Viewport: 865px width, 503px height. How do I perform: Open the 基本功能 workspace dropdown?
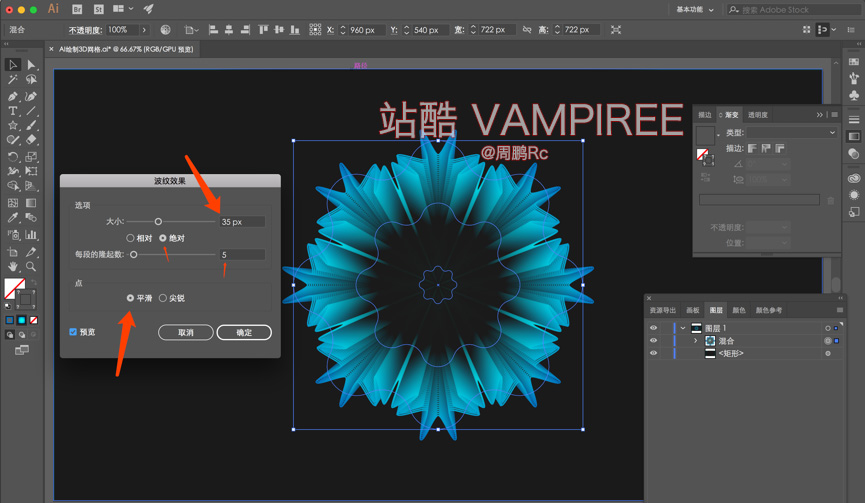coord(695,9)
